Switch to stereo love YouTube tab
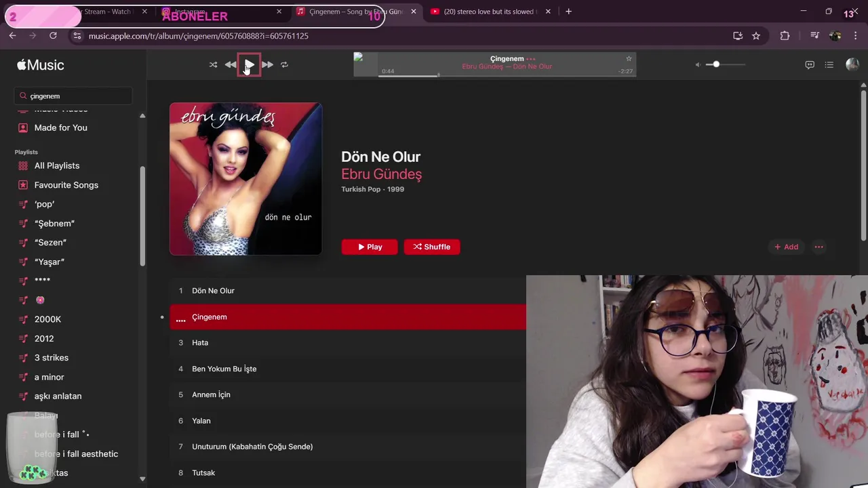The height and width of the screenshot is (488, 868). pos(490,12)
